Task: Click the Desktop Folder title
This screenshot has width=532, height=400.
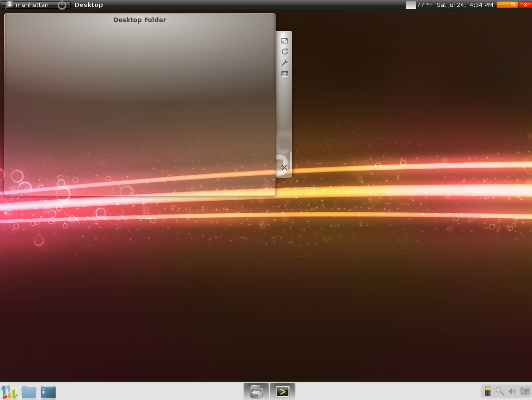Action: click(x=140, y=20)
